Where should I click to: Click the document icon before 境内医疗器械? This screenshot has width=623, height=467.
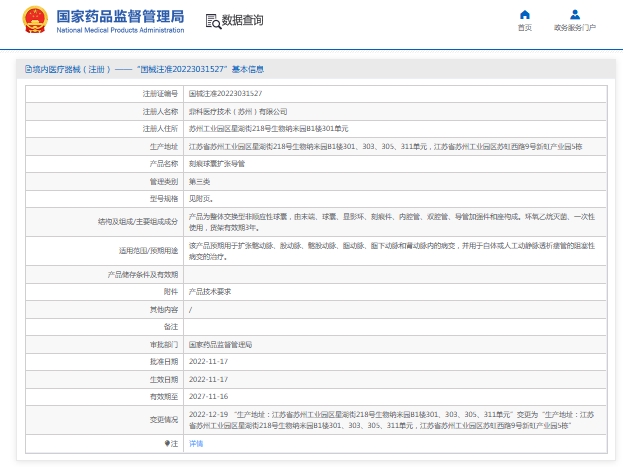[28, 69]
